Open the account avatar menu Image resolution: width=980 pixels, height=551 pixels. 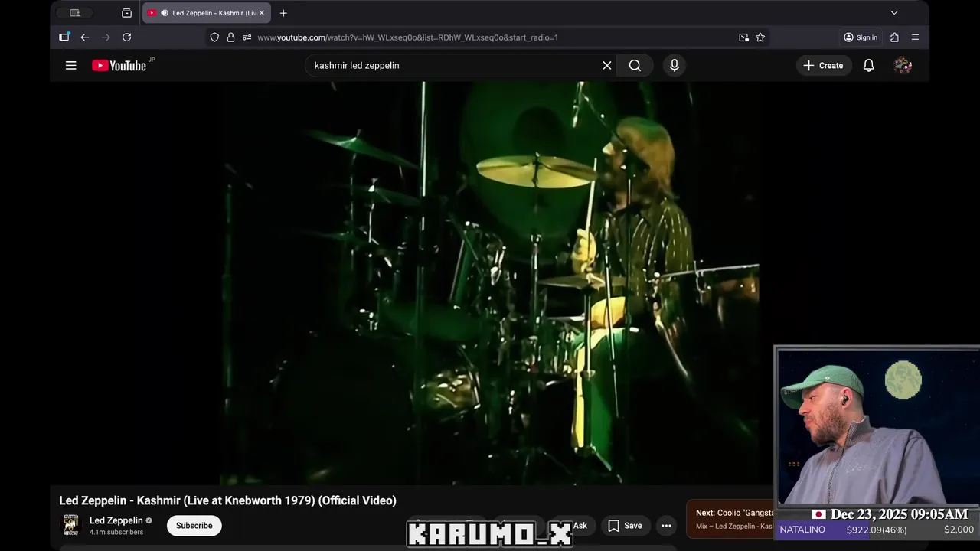(903, 66)
